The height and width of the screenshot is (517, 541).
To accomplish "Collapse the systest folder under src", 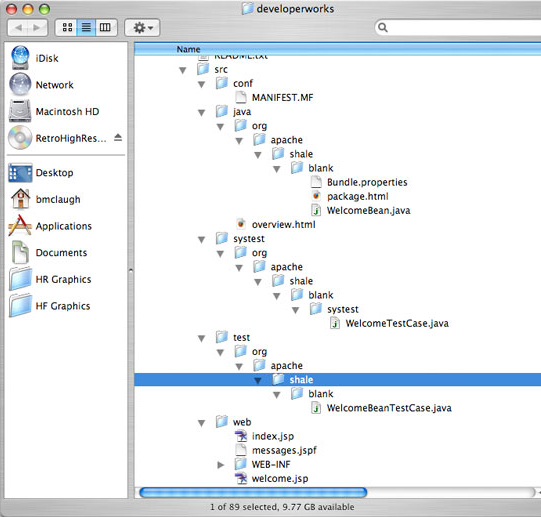I will [x=202, y=240].
